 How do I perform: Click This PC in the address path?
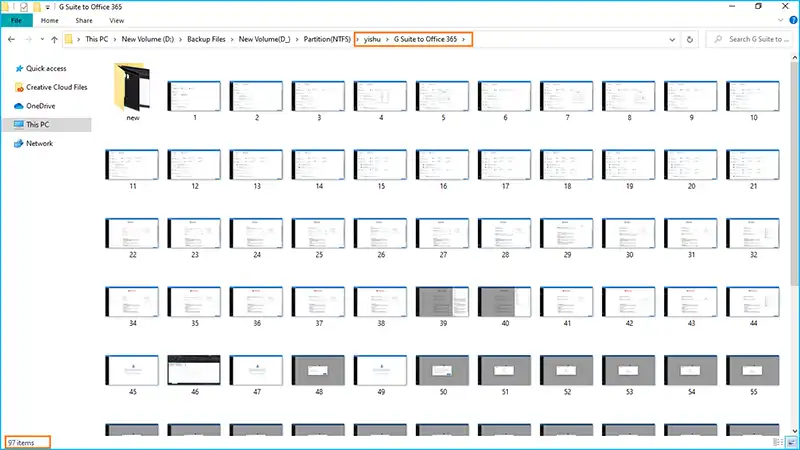click(x=96, y=39)
